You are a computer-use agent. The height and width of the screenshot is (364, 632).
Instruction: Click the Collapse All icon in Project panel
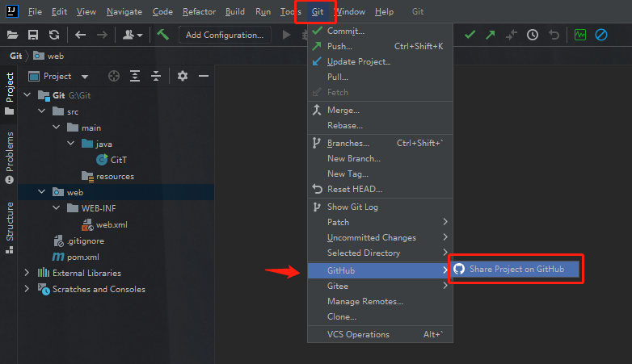coord(156,76)
